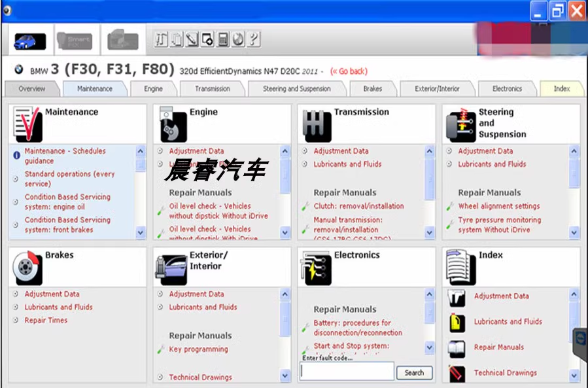Open the Exterior/Interior tab
588x388 pixels.
tap(438, 89)
